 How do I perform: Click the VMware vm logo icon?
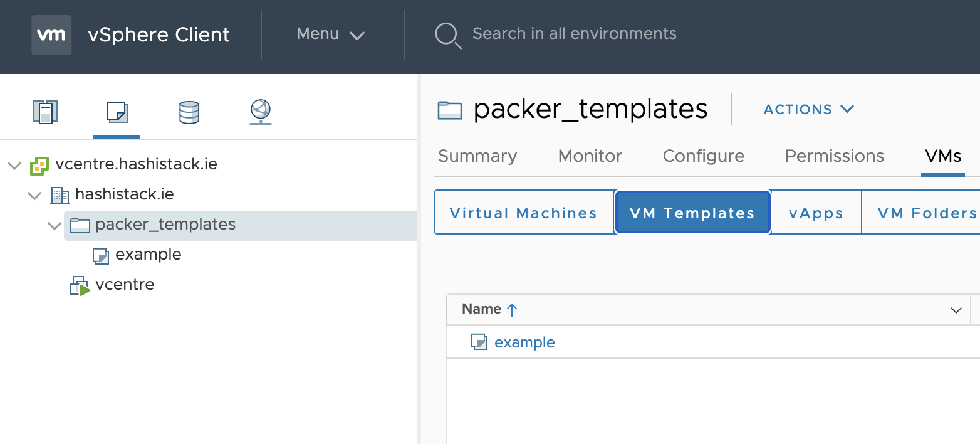point(51,35)
